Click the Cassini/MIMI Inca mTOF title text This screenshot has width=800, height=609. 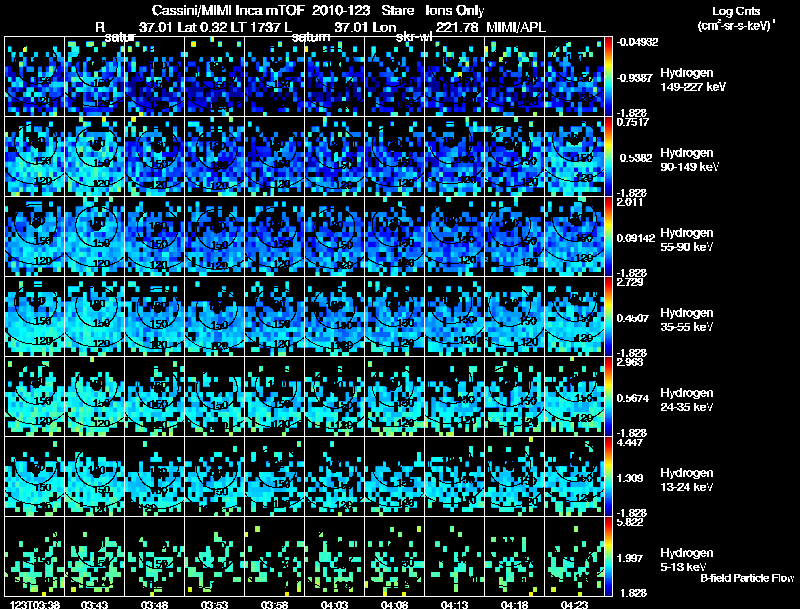228,10
